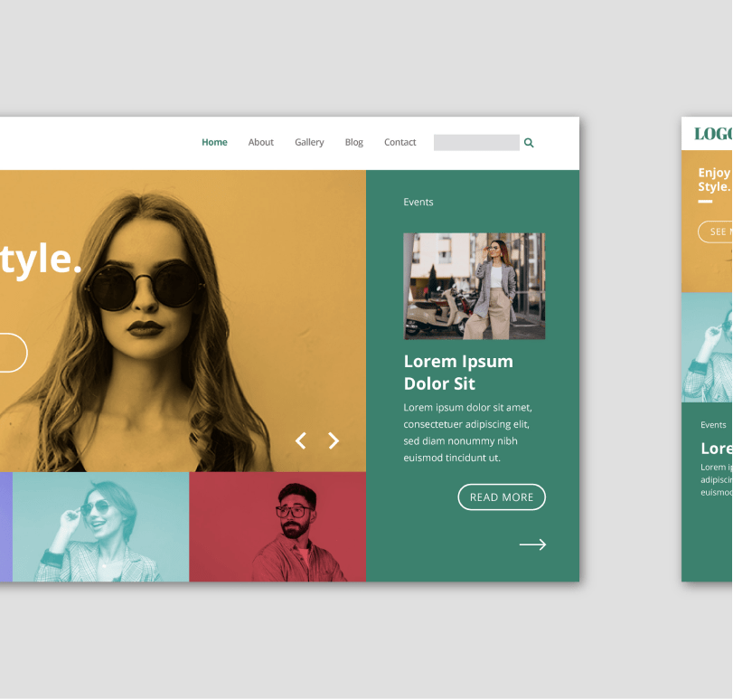This screenshot has height=700, width=733.
Task: Click the Lorem Ipsum Dolor Sit heading
Action: [x=458, y=372]
